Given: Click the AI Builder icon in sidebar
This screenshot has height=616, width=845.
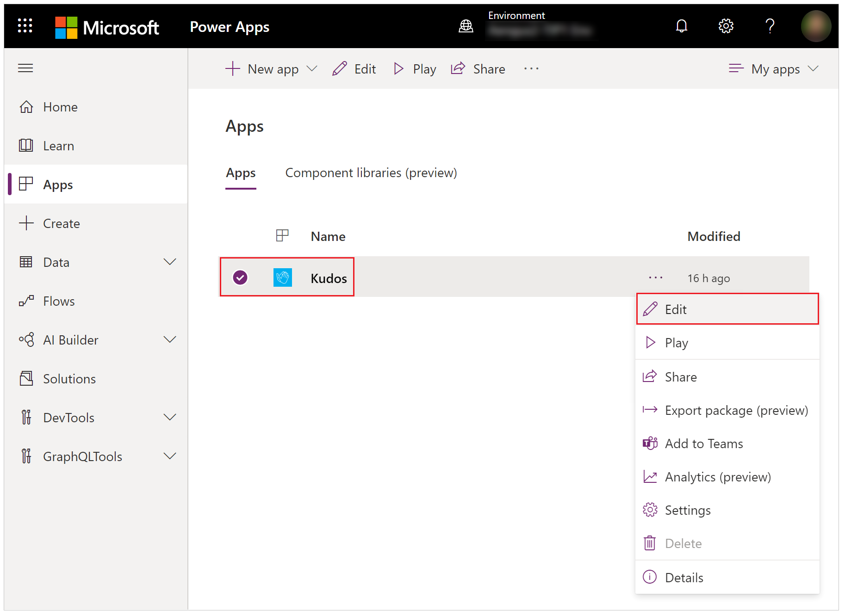Looking at the screenshot, I should 26,340.
